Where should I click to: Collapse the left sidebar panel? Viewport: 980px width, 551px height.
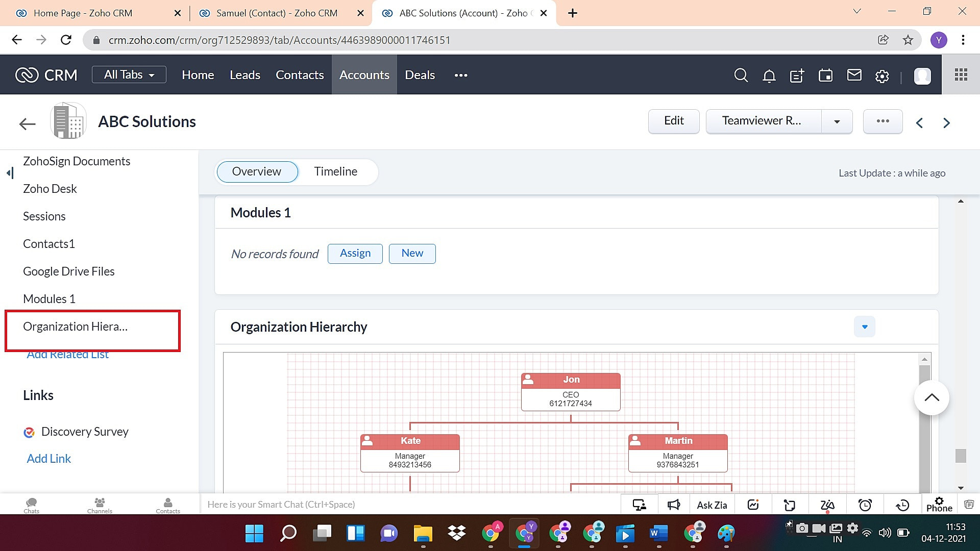coord(10,173)
